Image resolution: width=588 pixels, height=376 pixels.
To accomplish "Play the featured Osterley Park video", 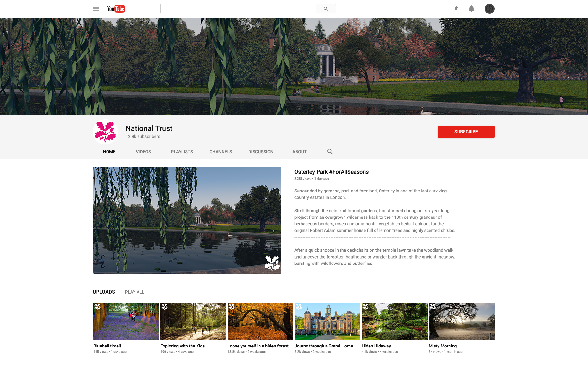I will [x=187, y=220].
